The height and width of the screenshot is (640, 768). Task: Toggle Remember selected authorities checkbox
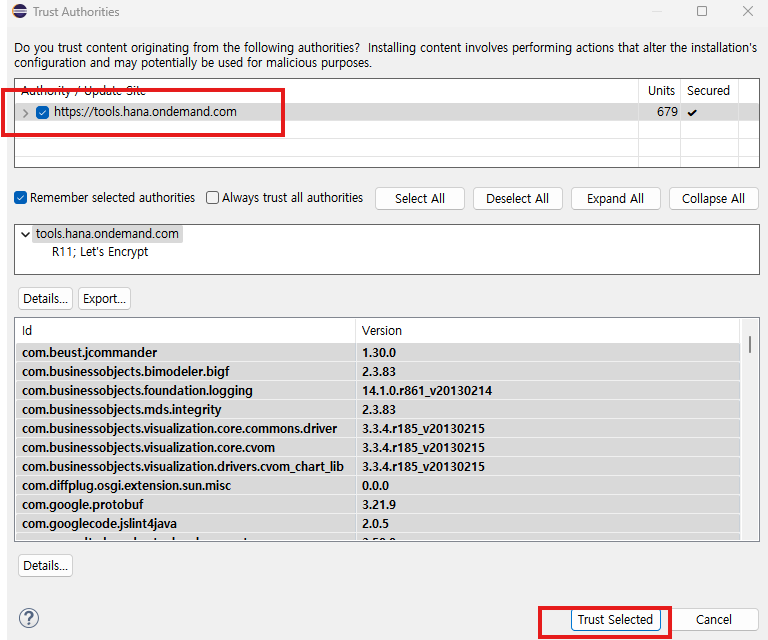coord(20,198)
